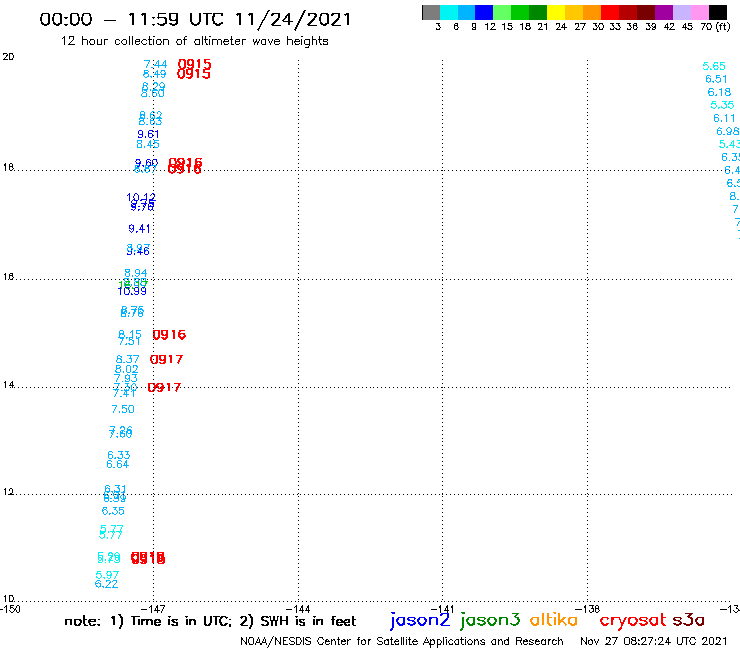Click the subtitle about altimeter wave heights
The width and height of the screenshot is (740, 650).
point(194,41)
